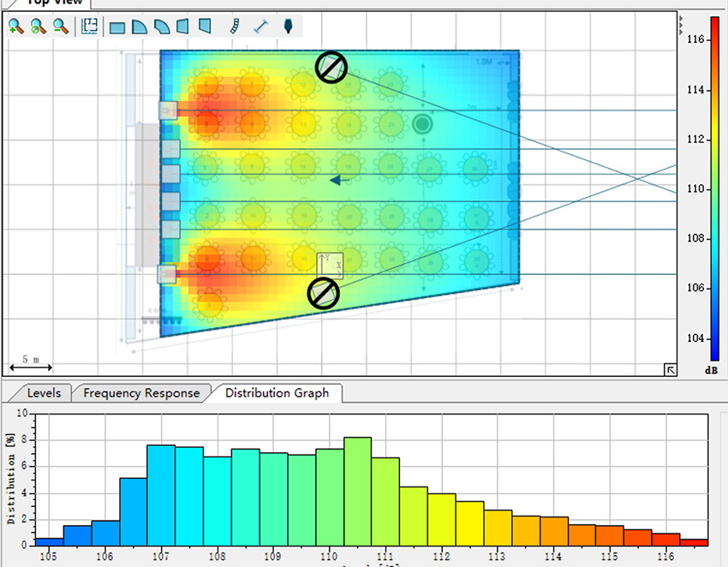The width and height of the screenshot is (728, 567).
Task: Select the bottom muted loudspeaker on the map
Action: [x=323, y=293]
